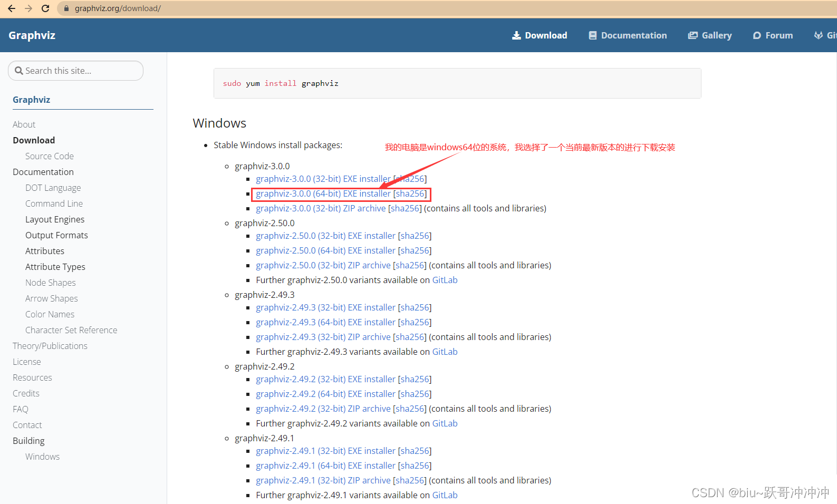Image resolution: width=837 pixels, height=504 pixels.
Task: Open the Forum nav item
Action: [x=773, y=35]
